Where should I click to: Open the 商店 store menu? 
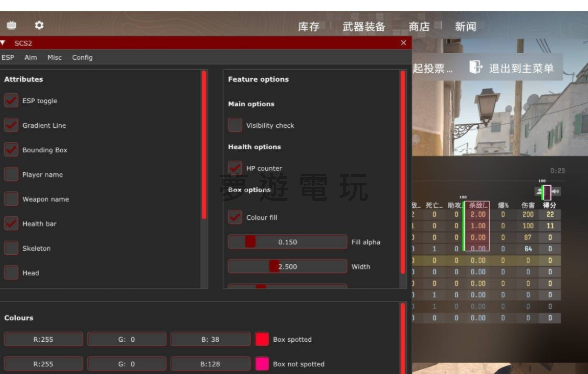pyautogui.click(x=419, y=27)
